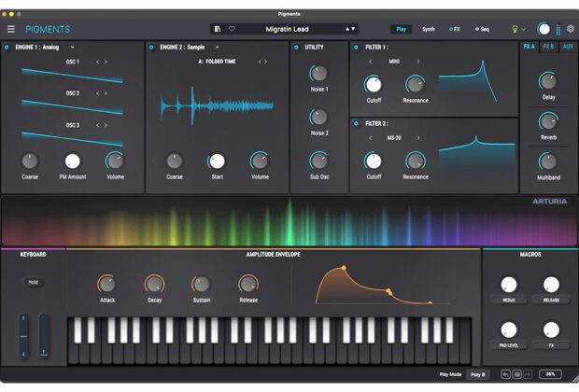Image resolution: width=579 pixels, height=392 pixels.
Task: Toggle Engine 2 power button
Action: pyautogui.click(x=151, y=48)
